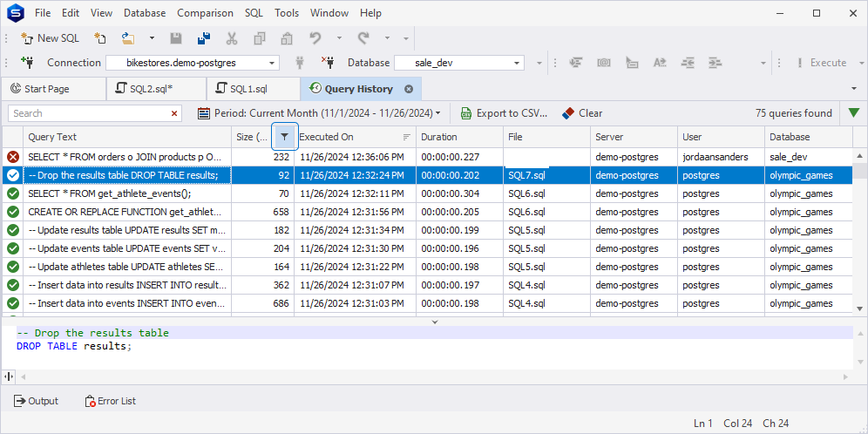The height and width of the screenshot is (434, 868).
Task: Sort by the Executed On column header
Action: coord(355,137)
